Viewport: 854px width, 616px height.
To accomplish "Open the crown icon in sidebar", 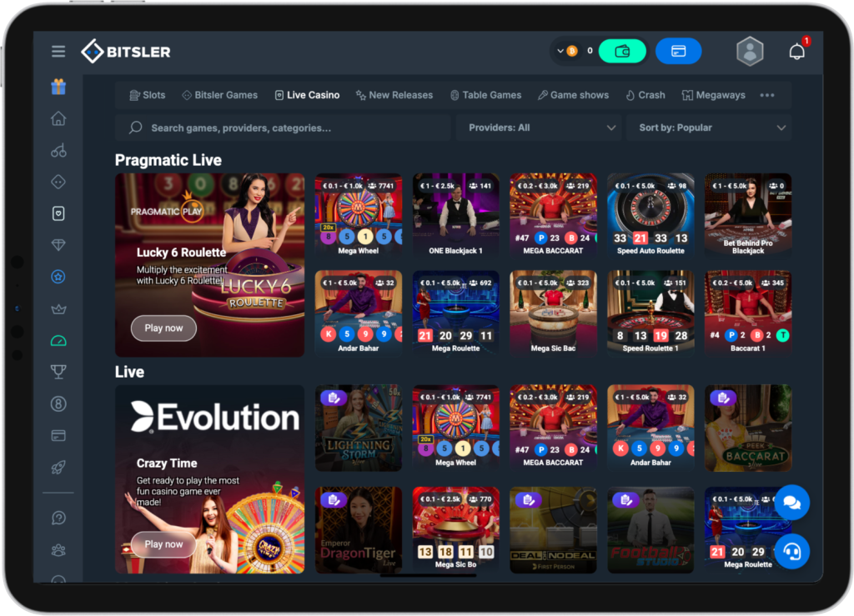I will [58, 309].
